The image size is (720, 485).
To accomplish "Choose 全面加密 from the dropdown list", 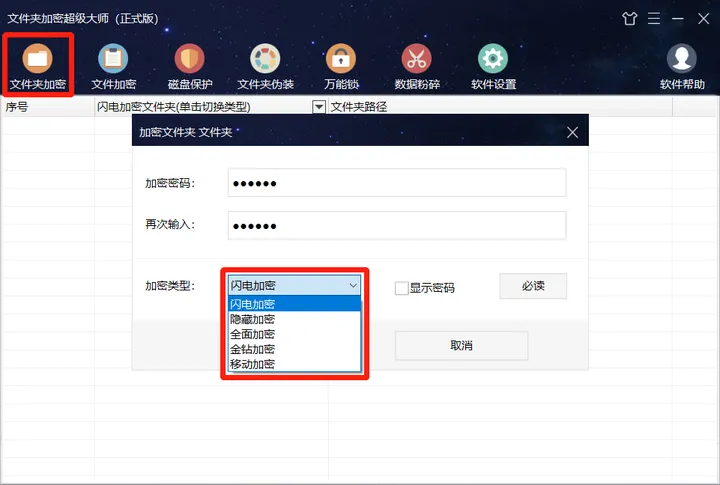I will tap(294, 334).
